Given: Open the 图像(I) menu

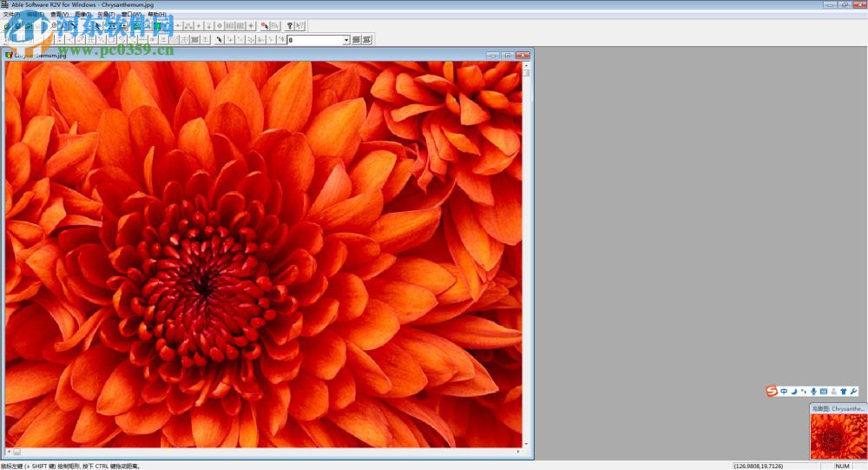Looking at the screenshot, I should pyautogui.click(x=83, y=15).
